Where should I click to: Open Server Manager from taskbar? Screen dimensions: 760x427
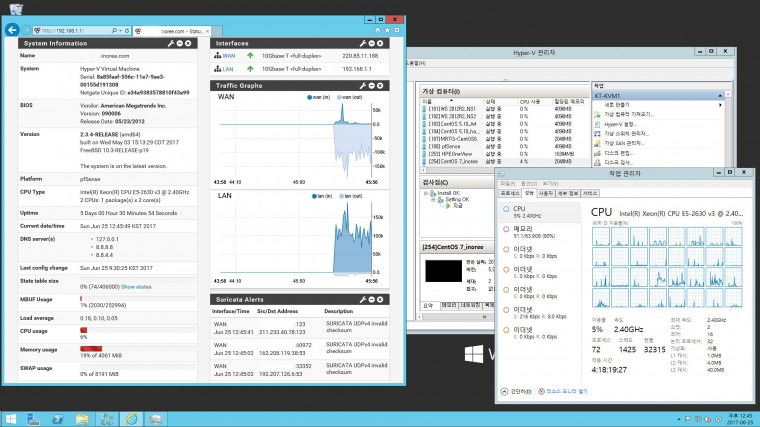[33, 419]
